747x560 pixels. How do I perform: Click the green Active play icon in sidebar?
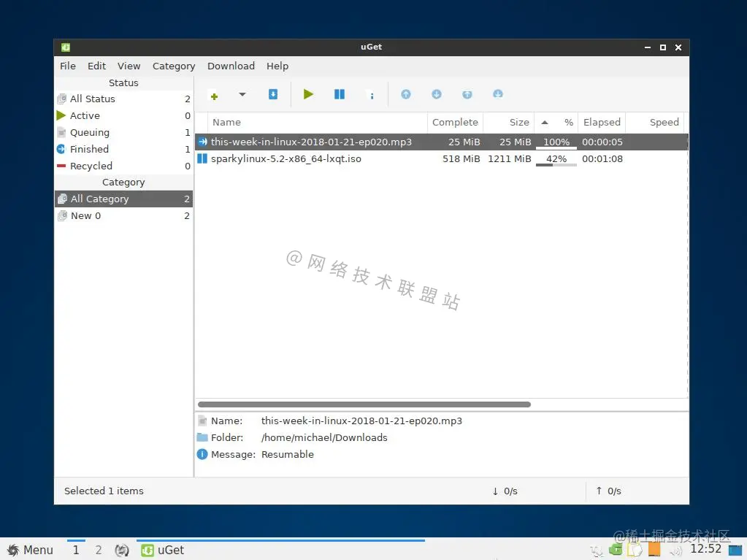(61, 115)
